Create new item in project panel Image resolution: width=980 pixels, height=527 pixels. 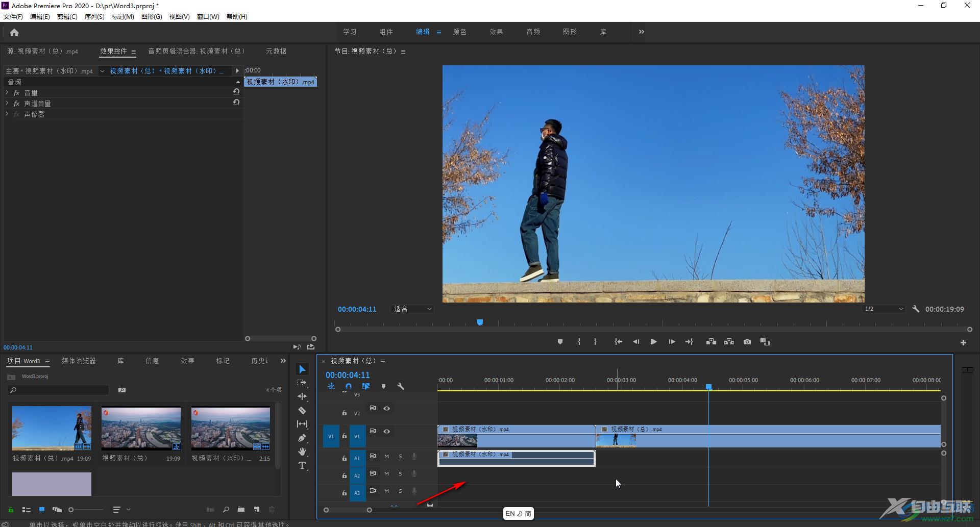(x=257, y=509)
